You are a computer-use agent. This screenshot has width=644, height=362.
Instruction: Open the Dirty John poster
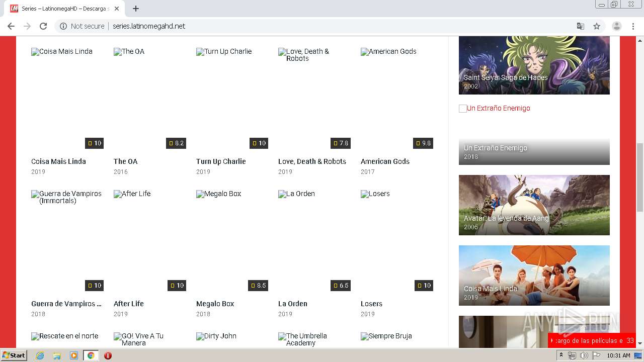pos(232,340)
